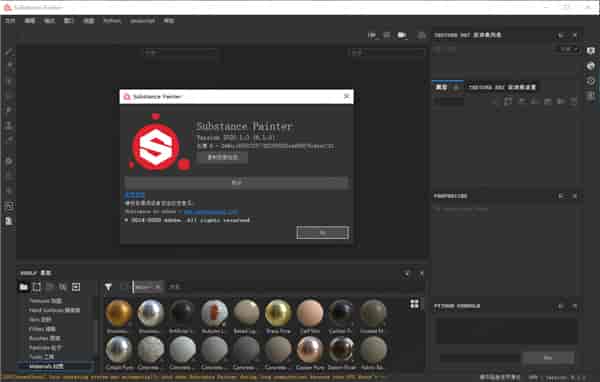This screenshot has height=382, width=600.
Task: Open the 窗口 (Window) menu
Action: tap(69, 21)
